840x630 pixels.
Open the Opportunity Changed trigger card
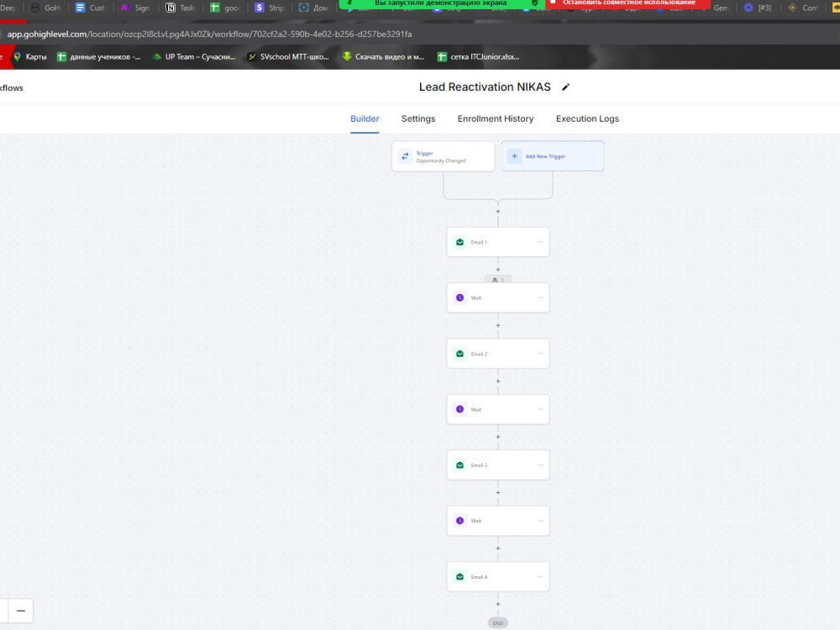(443, 156)
